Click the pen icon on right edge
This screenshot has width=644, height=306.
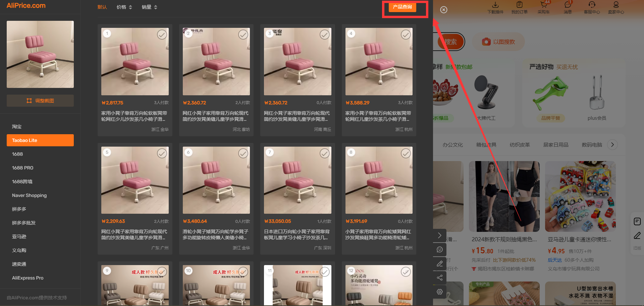[x=637, y=236]
